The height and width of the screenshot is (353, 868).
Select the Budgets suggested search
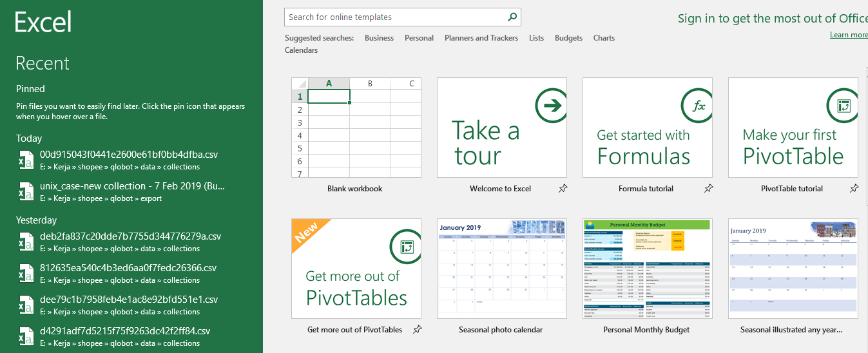pos(568,38)
